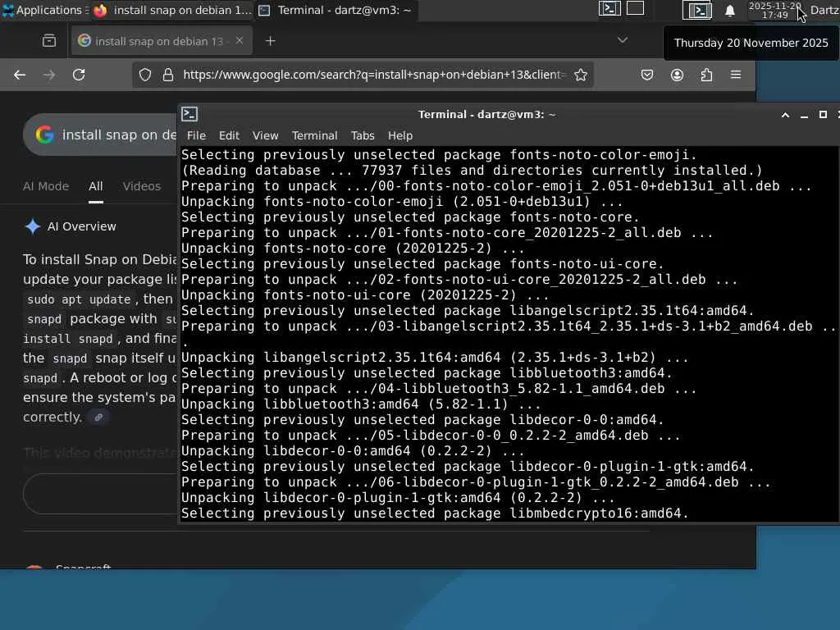Screen dimensions: 840x630
Task: Click the Google logo in the search box
Action: click(44, 135)
